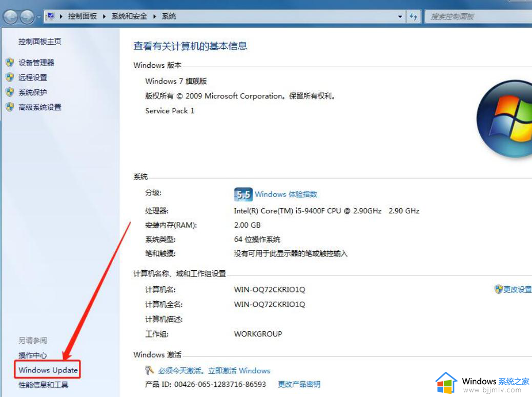Image resolution: width=532 pixels, height=397 pixels.
Task: Open 高级系统设置 from sidebar
Action: tap(39, 107)
